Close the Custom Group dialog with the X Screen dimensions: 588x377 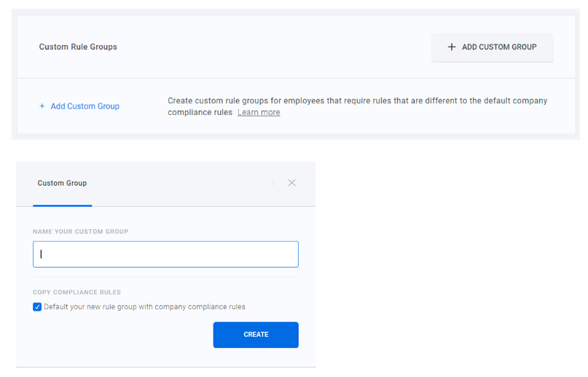[x=291, y=183]
